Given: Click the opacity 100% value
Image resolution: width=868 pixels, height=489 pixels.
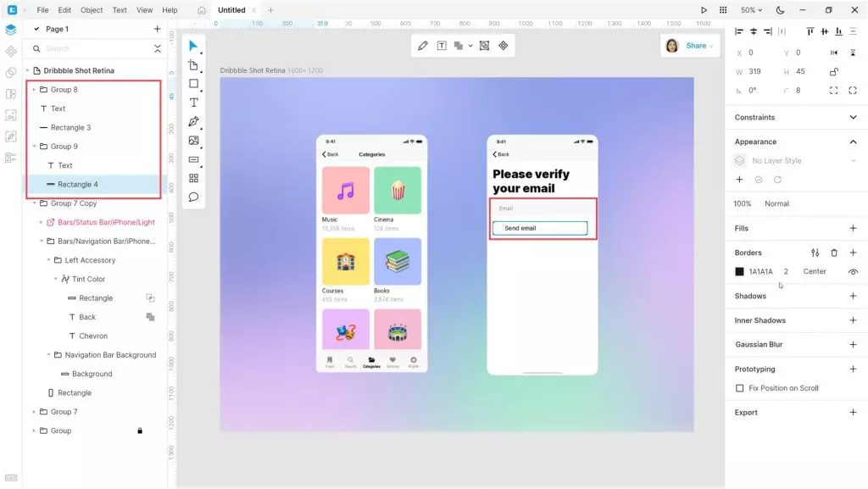Looking at the screenshot, I should click(742, 203).
